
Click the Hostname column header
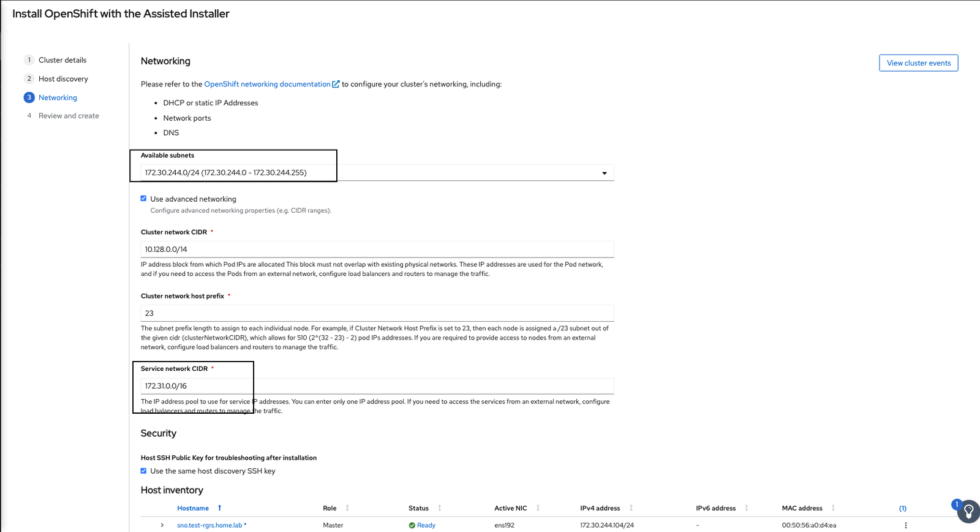(193, 508)
